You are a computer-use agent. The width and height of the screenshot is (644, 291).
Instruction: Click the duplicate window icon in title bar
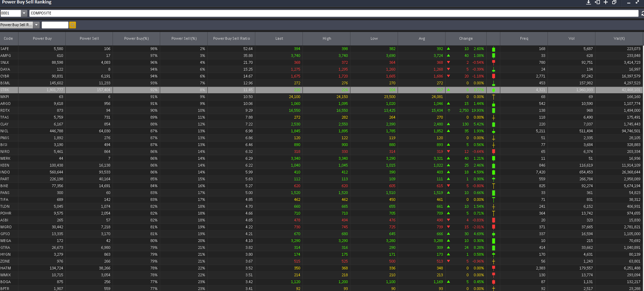click(x=614, y=2)
